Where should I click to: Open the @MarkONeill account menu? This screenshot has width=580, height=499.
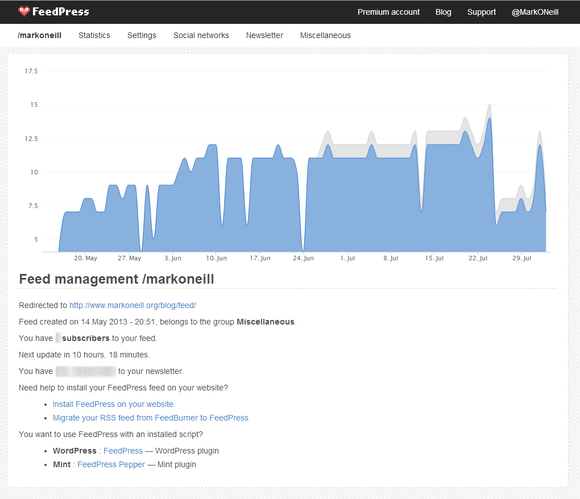(x=535, y=12)
